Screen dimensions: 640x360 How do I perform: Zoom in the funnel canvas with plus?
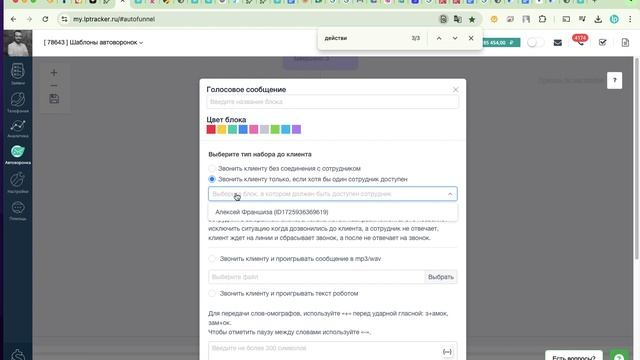point(54,73)
